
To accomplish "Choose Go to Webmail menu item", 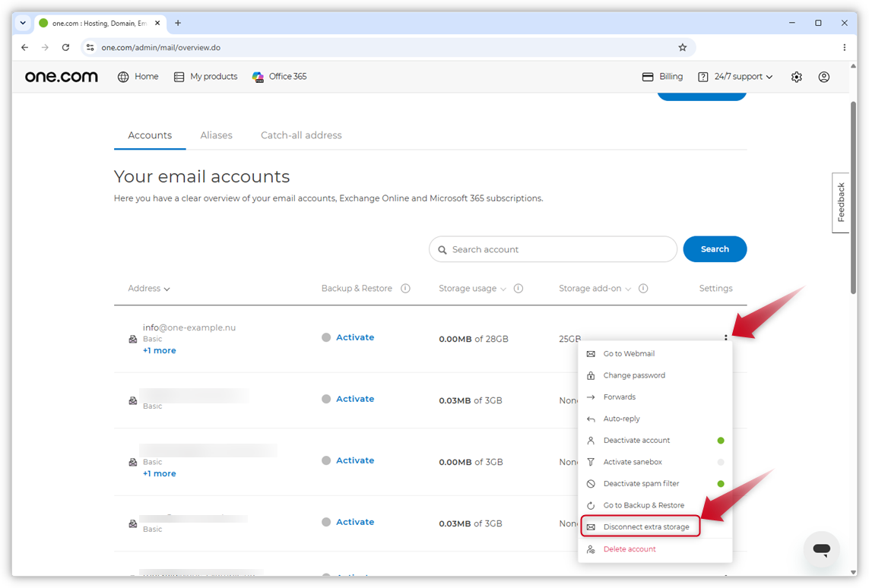I will pyautogui.click(x=655, y=354).
